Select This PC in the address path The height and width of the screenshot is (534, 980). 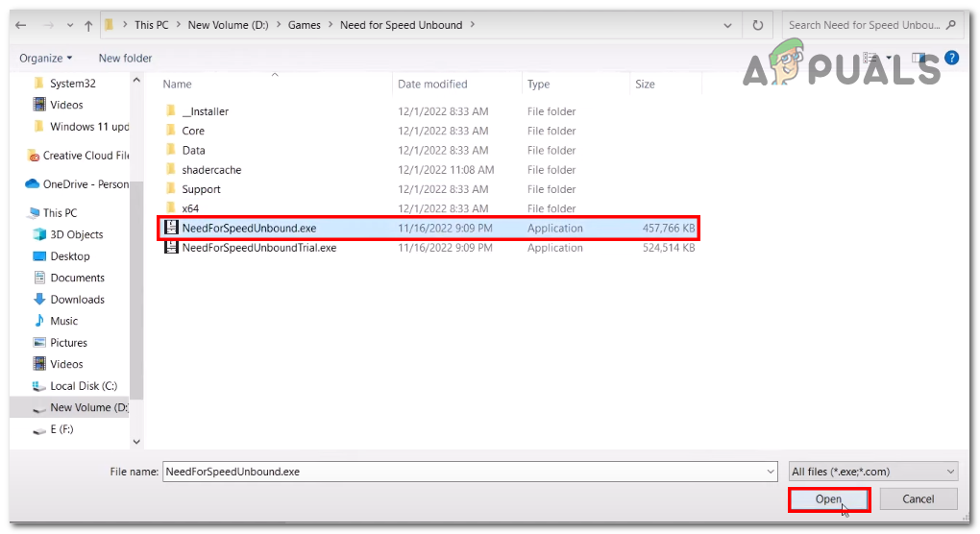(x=151, y=25)
